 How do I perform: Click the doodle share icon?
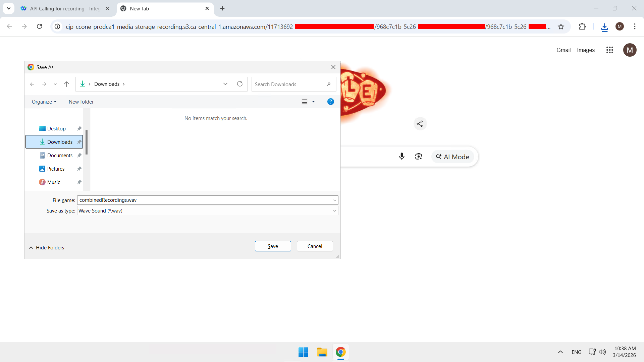(420, 124)
